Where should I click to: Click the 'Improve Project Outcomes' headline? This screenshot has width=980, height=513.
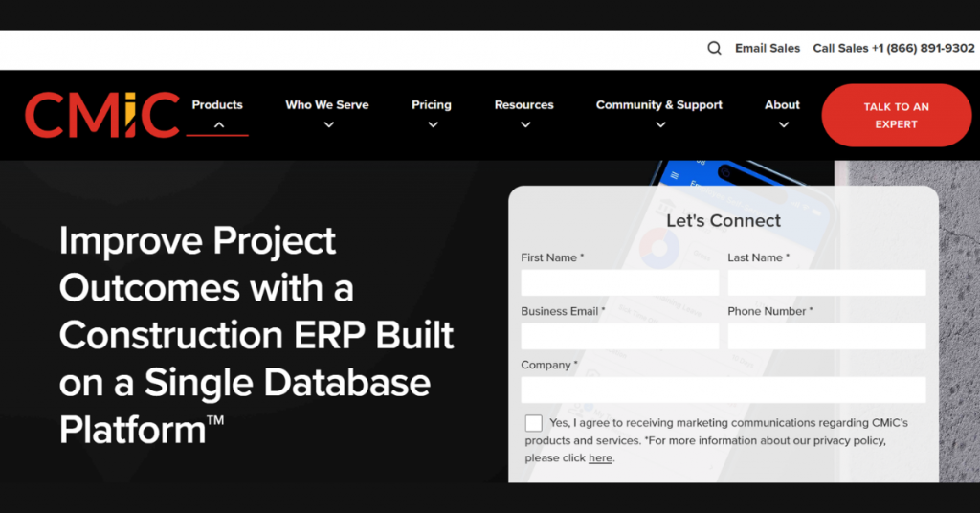tap(256, 335)
